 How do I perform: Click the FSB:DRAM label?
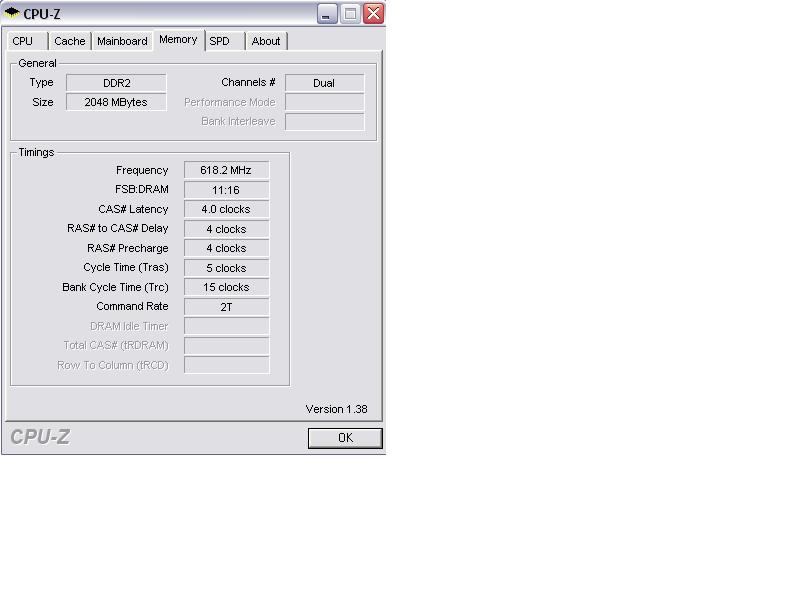coord(141,189)
